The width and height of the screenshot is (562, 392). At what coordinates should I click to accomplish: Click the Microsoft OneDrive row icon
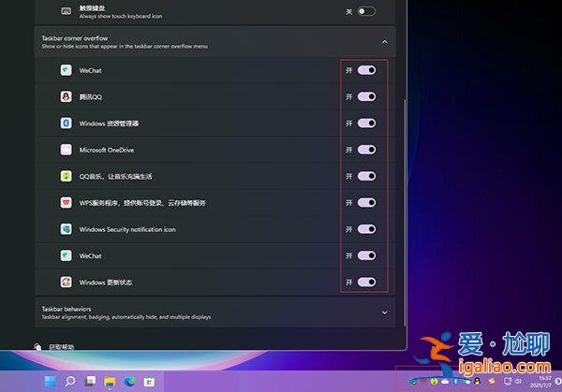click(x=66, y=150)
